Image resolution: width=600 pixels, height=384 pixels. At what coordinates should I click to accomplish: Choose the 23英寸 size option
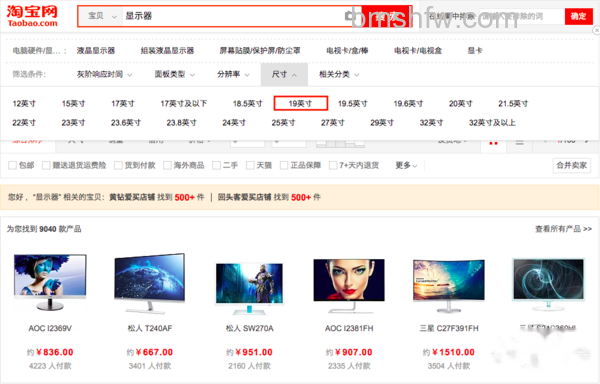click(x=73, y=123)
